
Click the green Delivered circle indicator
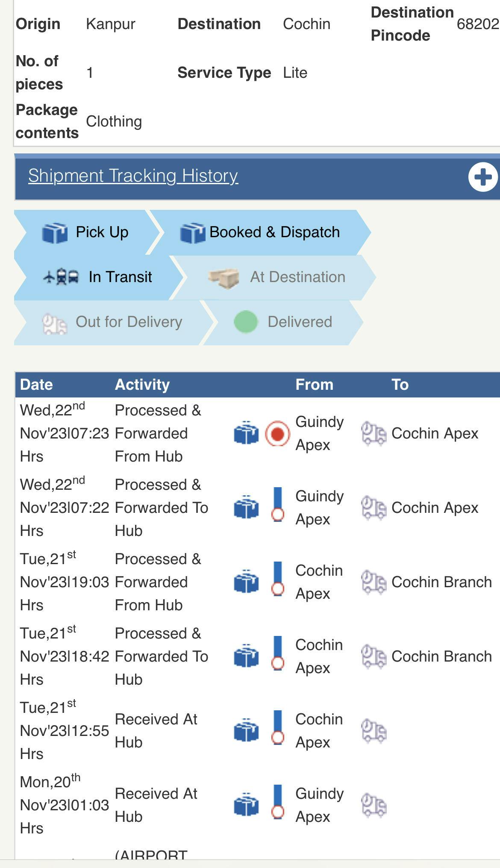[x=246, y=322]
